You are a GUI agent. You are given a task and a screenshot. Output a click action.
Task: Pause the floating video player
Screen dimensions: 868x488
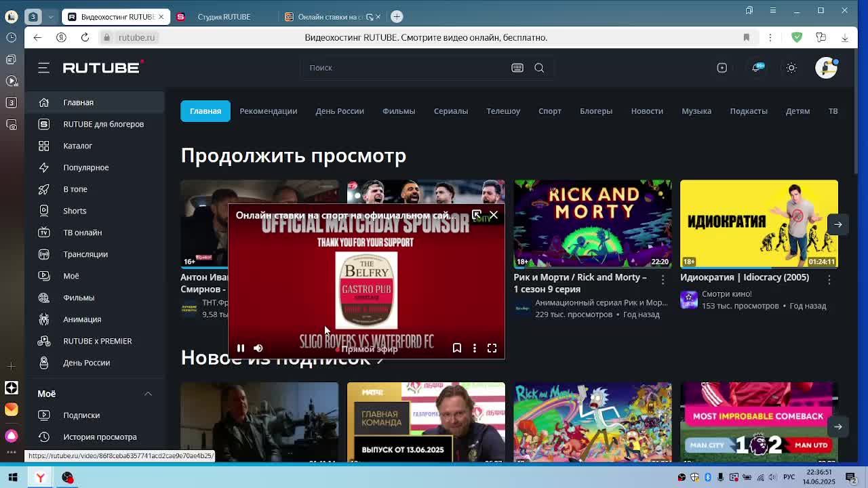pos(241,348)
